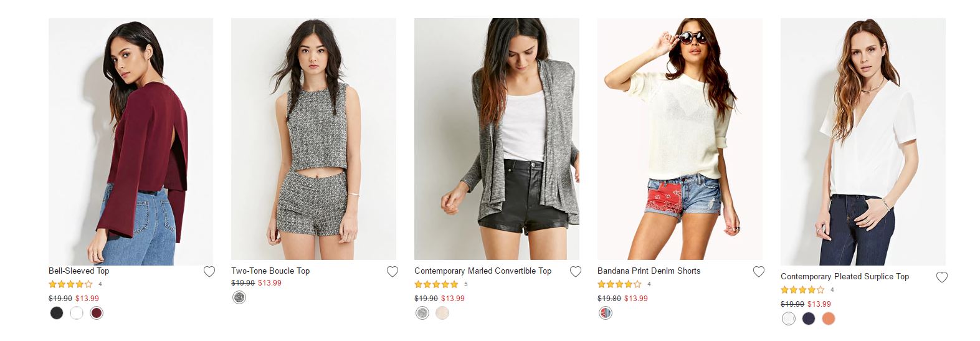Screen dimensions: 980x341
Task: Open Contemporary Marled Convertible Top title link
Action: tap(483, 271)
